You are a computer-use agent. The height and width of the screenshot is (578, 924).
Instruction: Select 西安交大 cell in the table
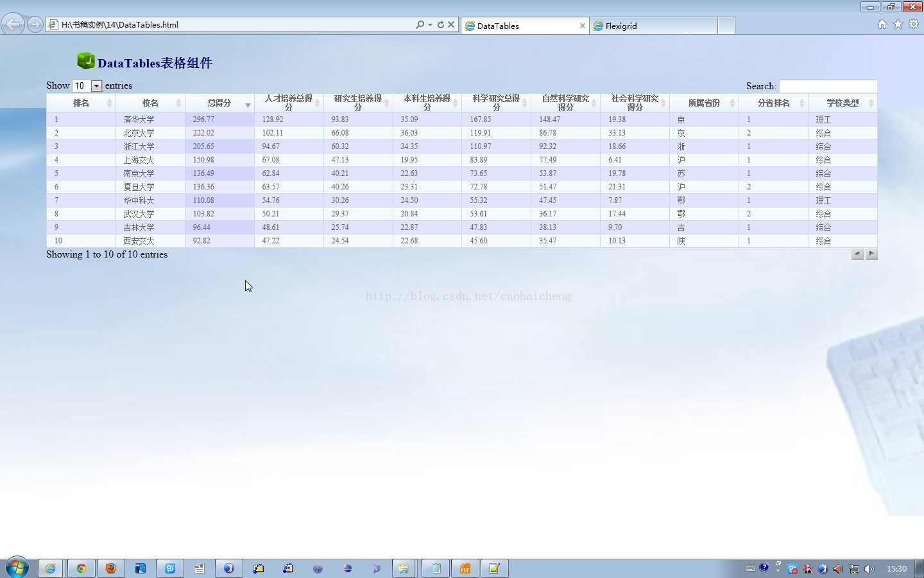(x=150, y=241)
